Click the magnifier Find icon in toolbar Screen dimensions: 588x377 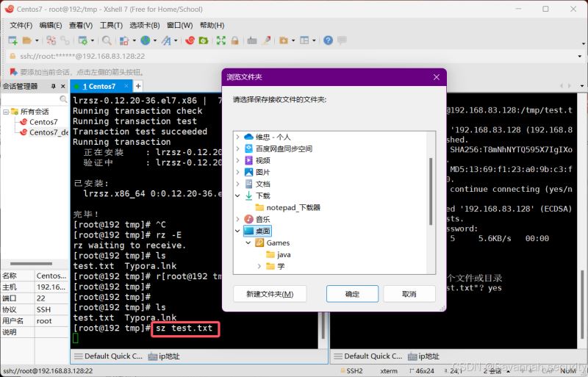(107, 40)
